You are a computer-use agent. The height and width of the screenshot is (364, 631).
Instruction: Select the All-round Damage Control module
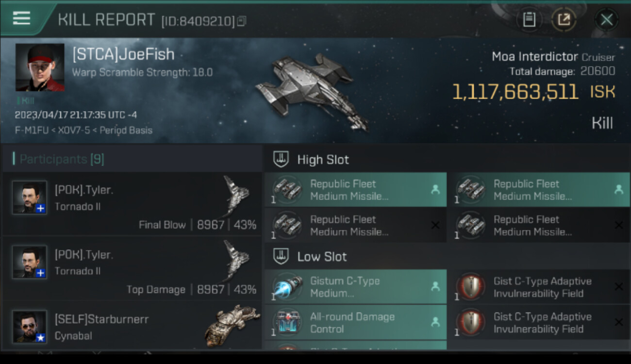[355, 322]
